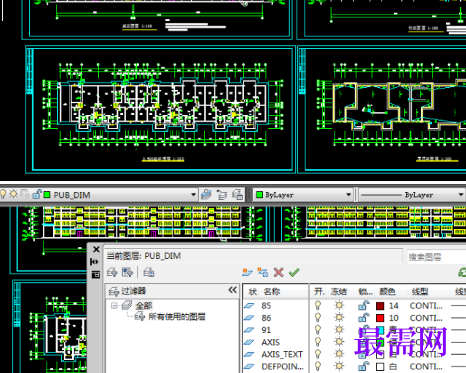This screenshot has width=466, height=373.
Task: Close the layer manager palette with X
Action: tap(96, 249)
